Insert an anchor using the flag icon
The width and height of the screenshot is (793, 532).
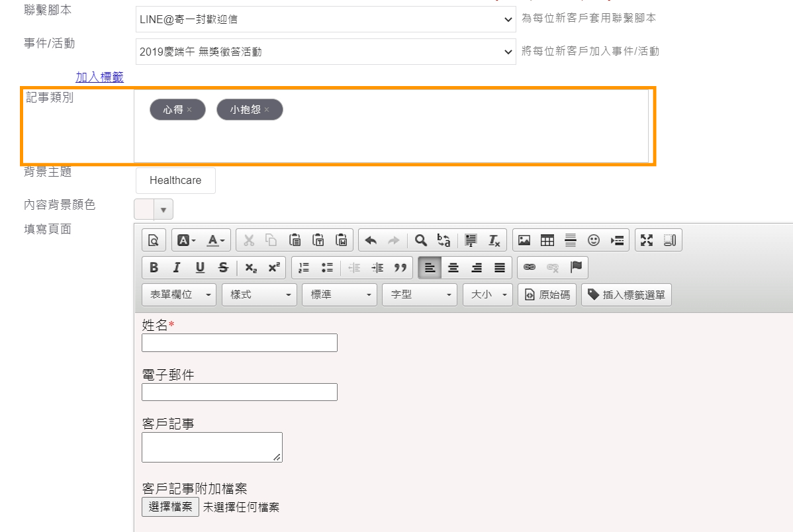[x=576, y=267]
